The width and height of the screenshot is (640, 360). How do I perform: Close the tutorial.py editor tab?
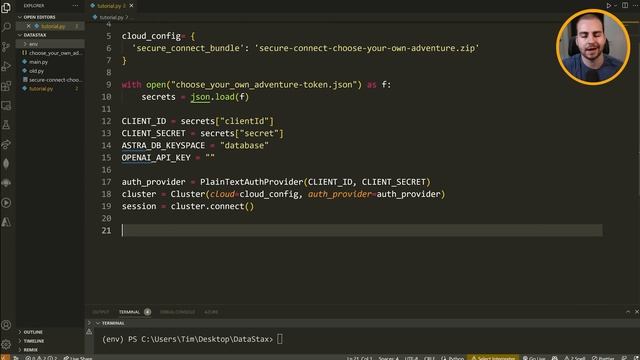(131, 6)
